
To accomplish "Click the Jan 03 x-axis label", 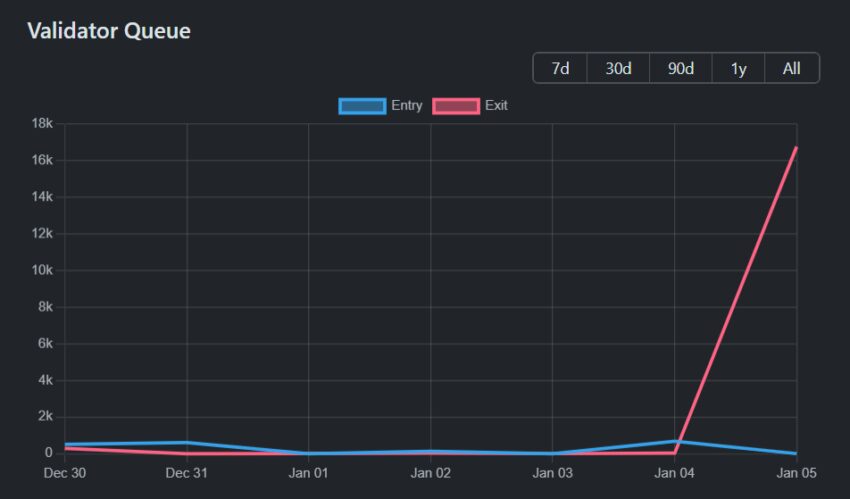I will point(552,472).
